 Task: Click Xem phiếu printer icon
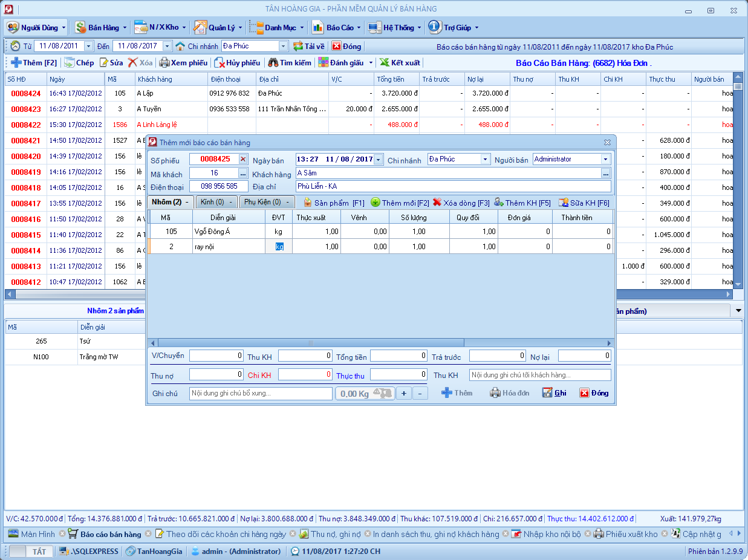(164, 62)
